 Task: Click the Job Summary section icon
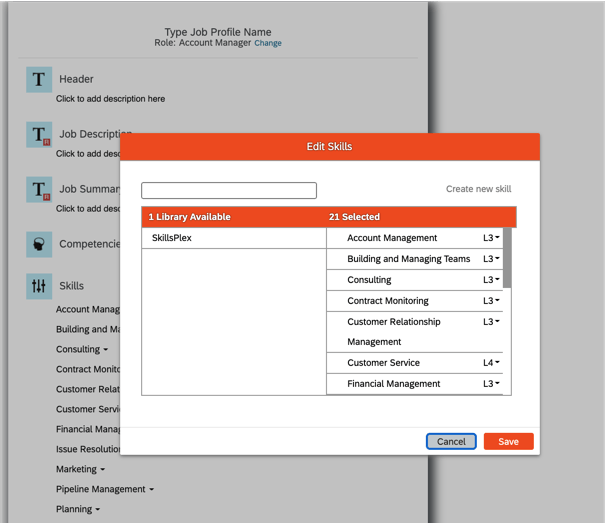pos(39,189)
